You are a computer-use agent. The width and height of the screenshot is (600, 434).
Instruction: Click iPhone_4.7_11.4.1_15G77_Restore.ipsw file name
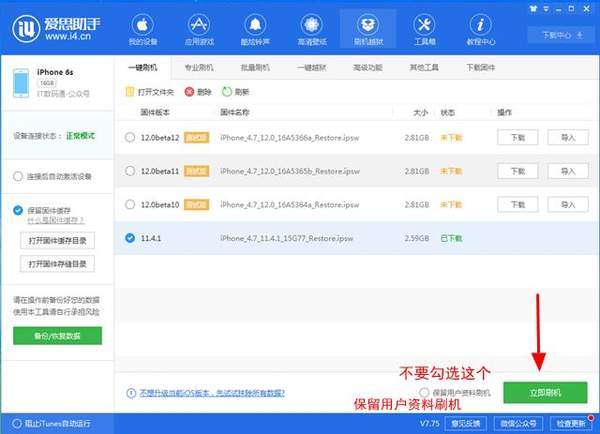coord(287,238)
